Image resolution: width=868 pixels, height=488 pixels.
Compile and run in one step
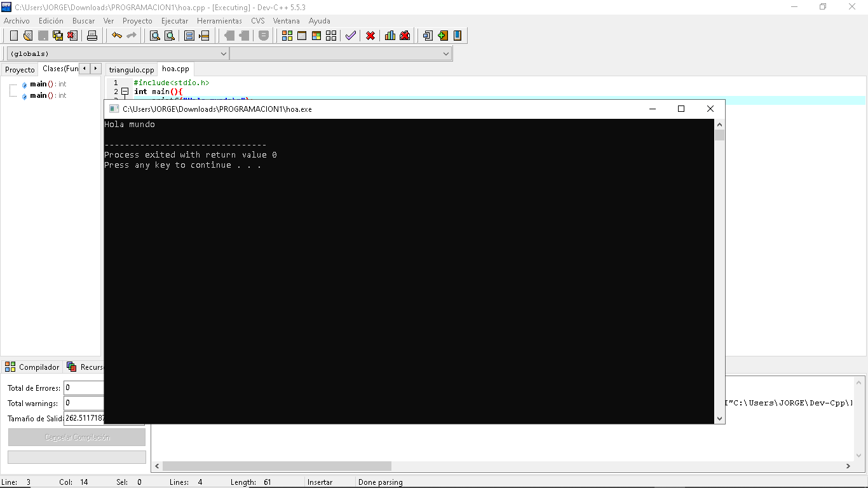[316, 36]
